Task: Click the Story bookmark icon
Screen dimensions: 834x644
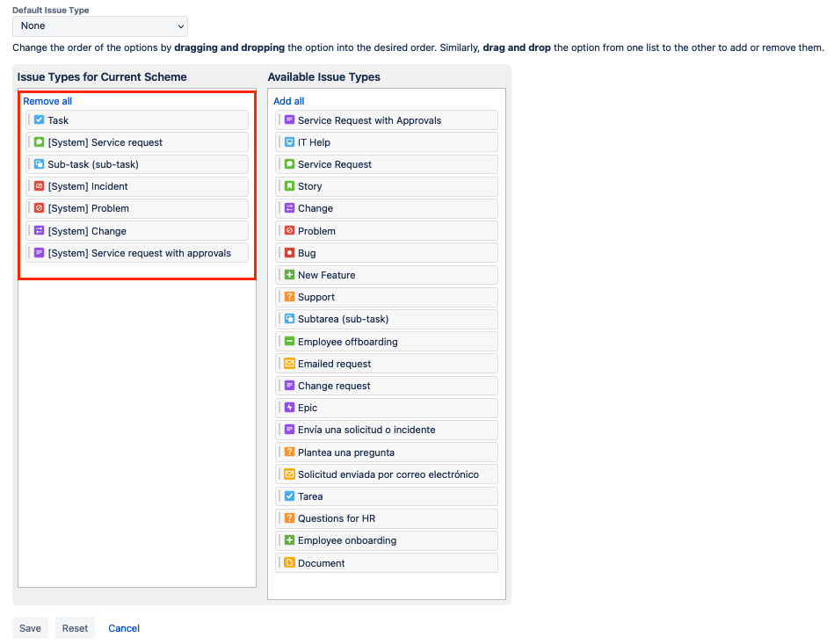Action: (289, 186)
